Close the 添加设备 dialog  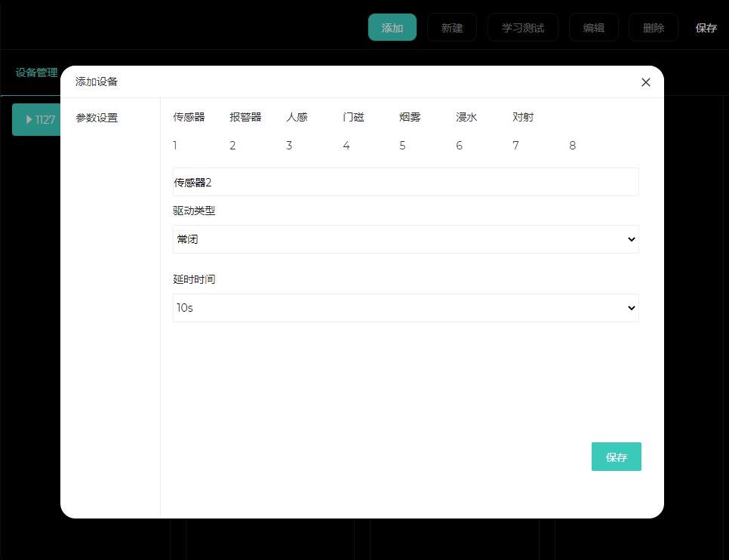click(645, 82)
